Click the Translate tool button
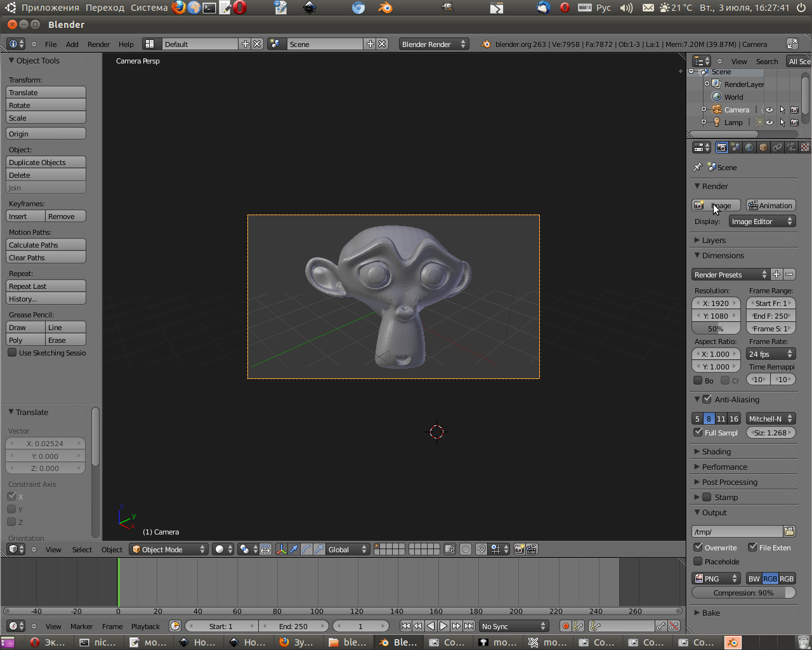Viewport: 812px width, 650px height. coord(46,93)
